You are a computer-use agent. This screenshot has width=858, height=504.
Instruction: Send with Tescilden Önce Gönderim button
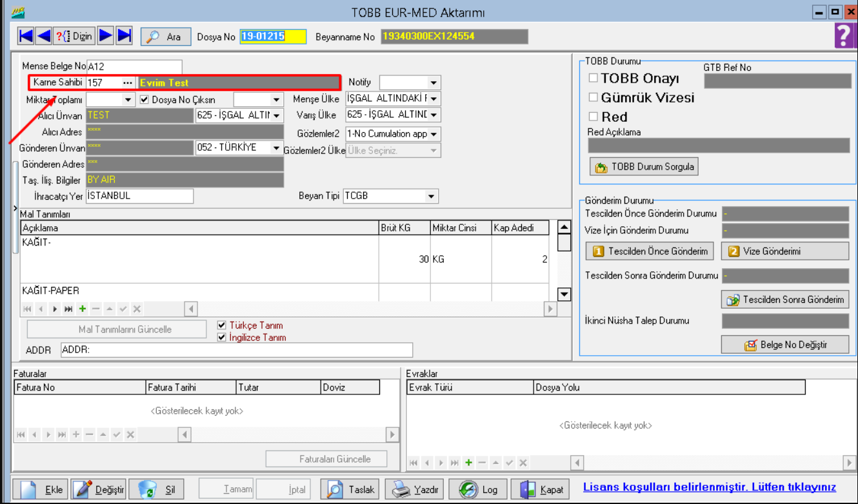point(650,251)
